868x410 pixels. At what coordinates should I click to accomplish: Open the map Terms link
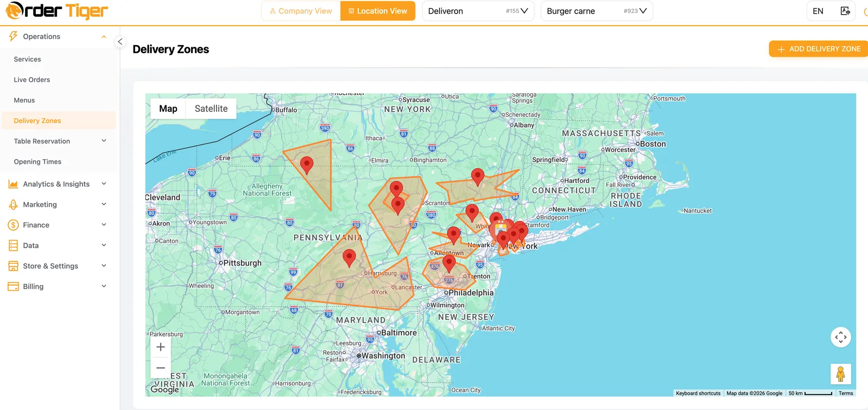tap(846, 393)
